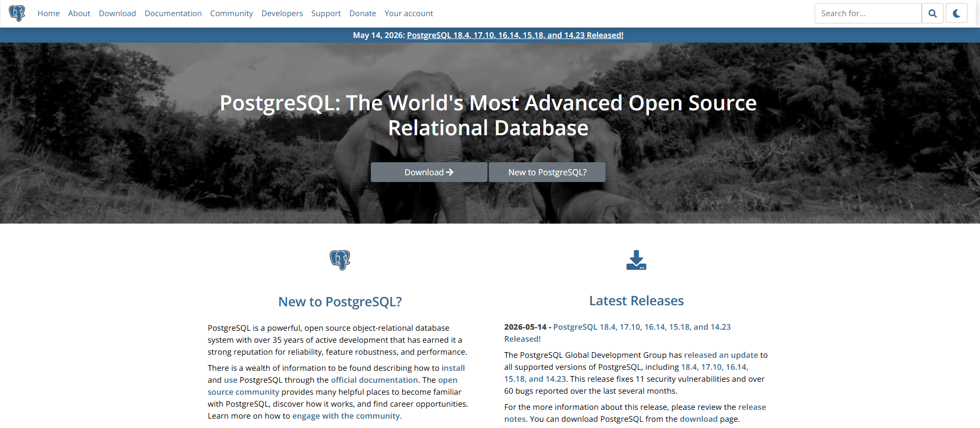Open the 2026-05-14 release title link
The image size is (980, 428).
(x=617, y=333)
